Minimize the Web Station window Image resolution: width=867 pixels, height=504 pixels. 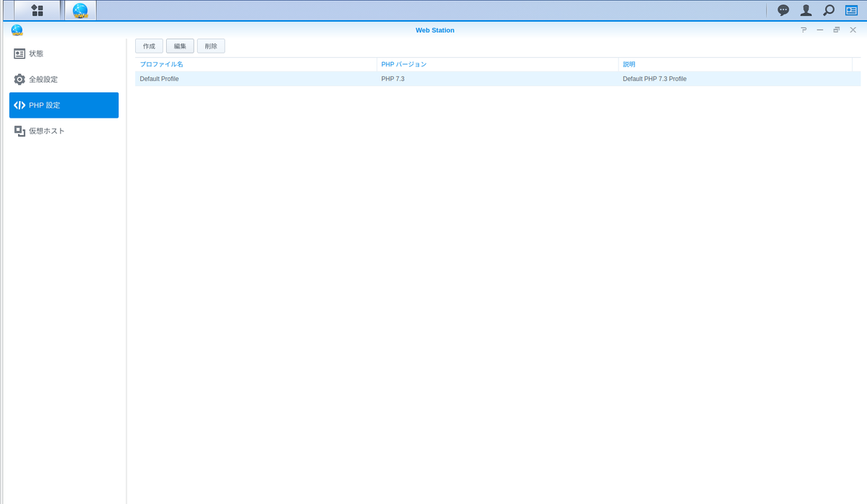(x=820, y=30)
